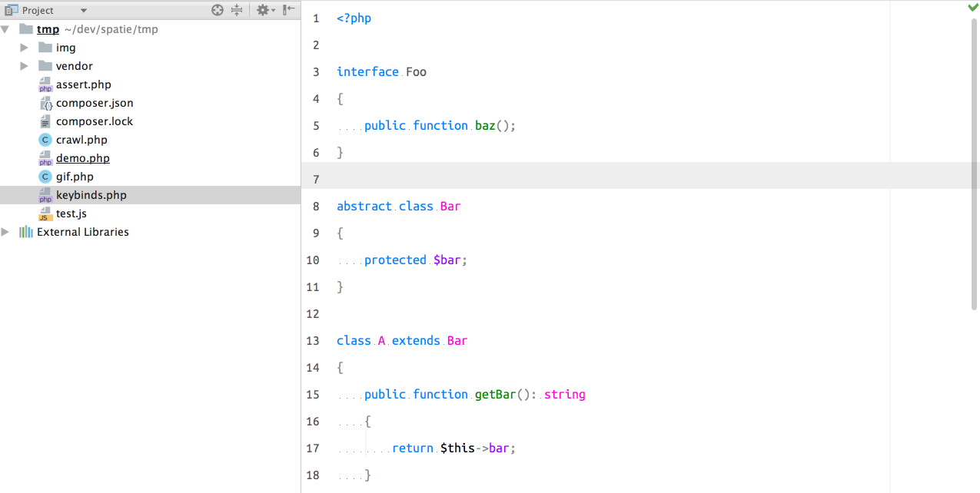Open the test.js file
Image resolution: width=980 pixels, height=493 pixels.
(x=71, y=213)
